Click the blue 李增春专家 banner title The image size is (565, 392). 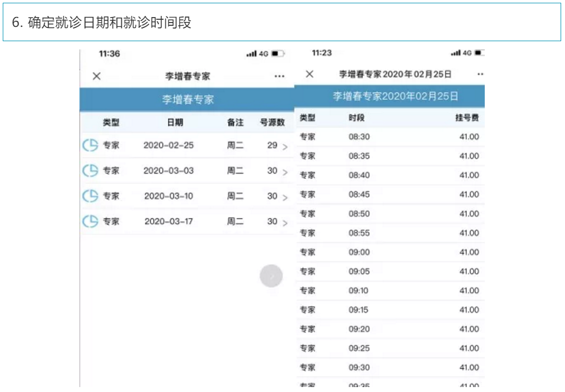point(188,100)
